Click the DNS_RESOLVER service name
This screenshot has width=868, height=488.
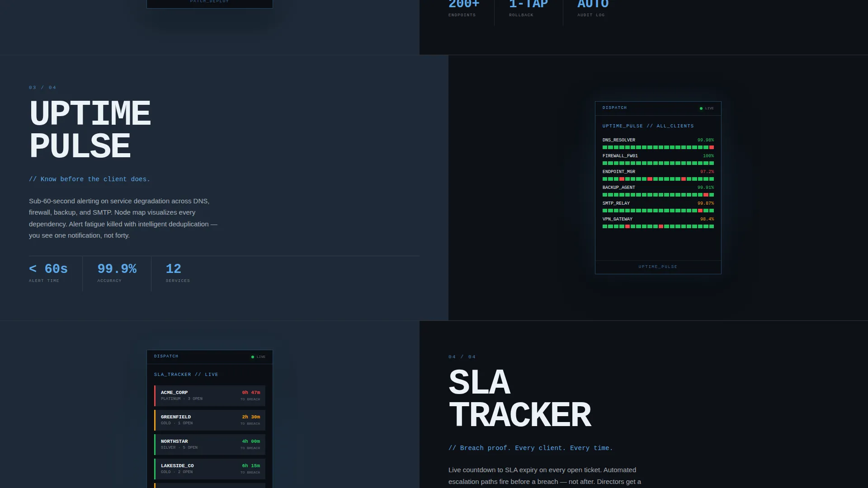point(618,140)
